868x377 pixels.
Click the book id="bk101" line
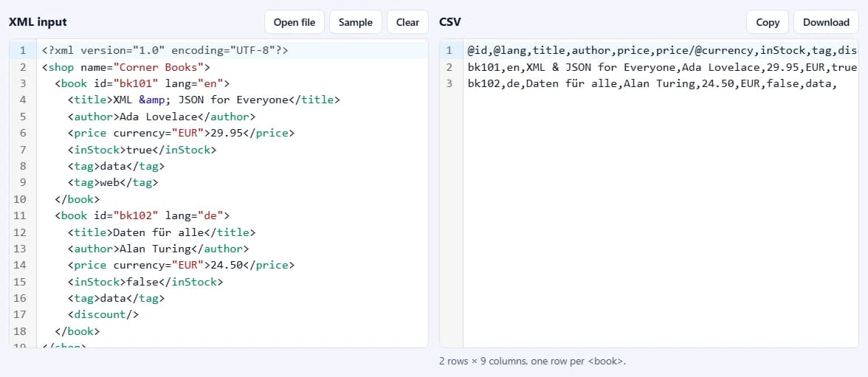(232, 83)
